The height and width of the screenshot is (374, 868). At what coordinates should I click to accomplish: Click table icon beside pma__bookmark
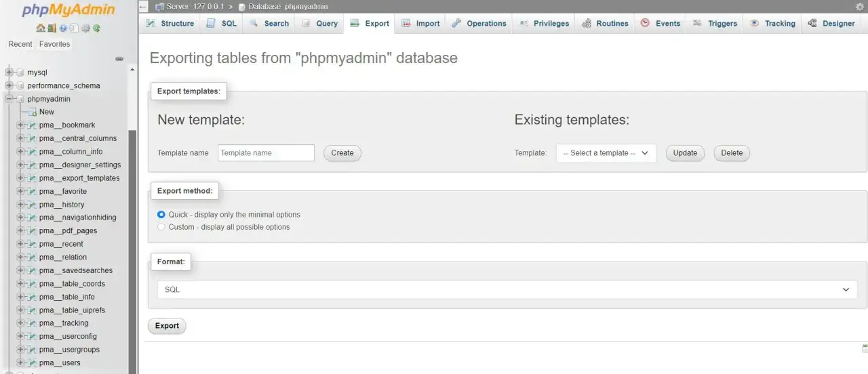[x=32, y=125]
